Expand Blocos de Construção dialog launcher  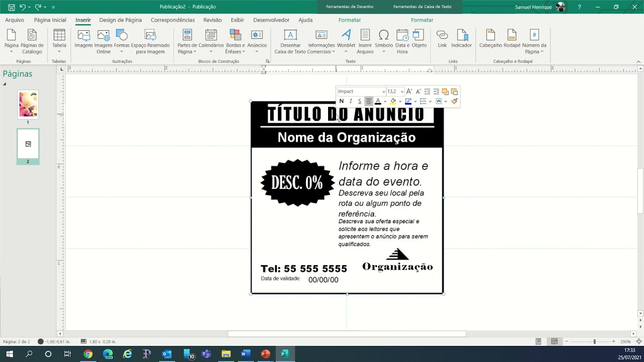[x=267, y=61]
